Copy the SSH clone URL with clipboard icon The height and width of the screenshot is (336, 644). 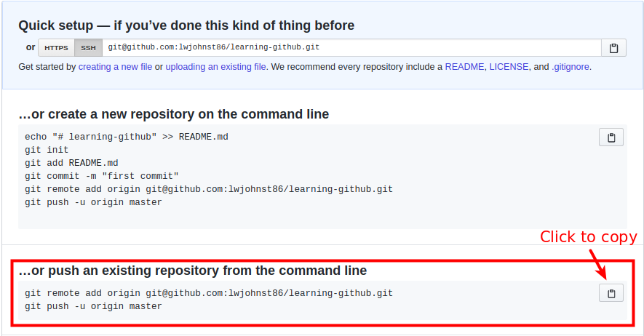(x=613, y=48)
